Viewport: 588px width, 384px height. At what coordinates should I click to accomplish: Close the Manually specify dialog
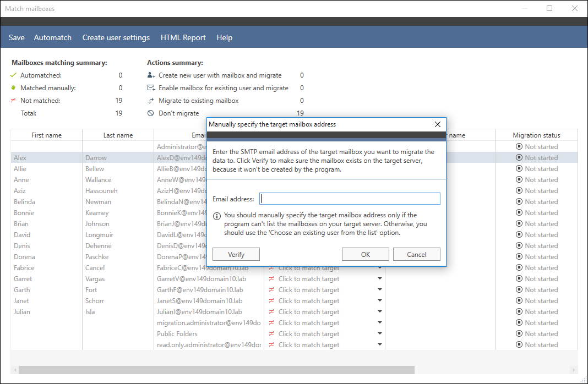pyautogui.click(x=437, y=124)
